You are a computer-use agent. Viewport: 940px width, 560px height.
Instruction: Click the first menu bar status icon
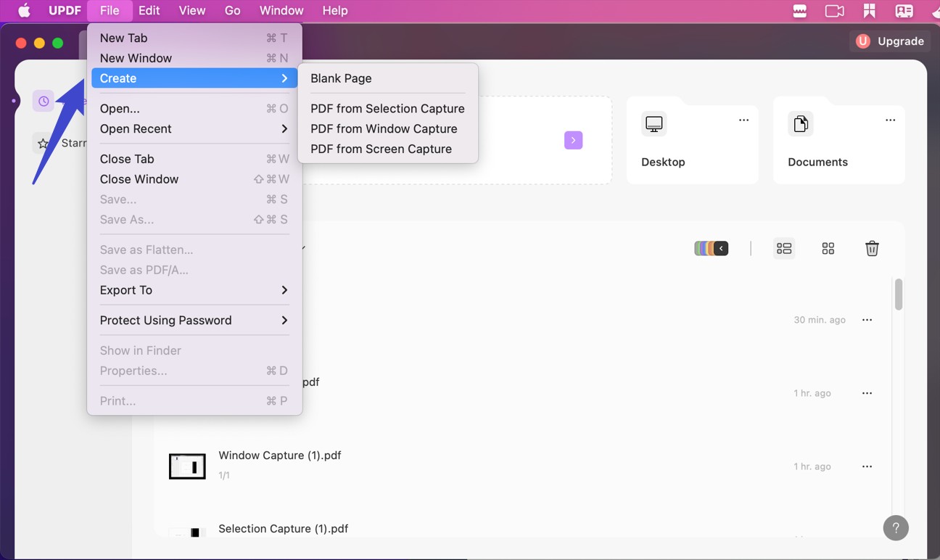coord(800,11)
